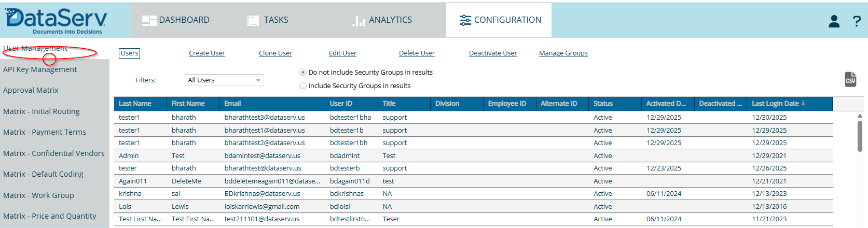Open API Key Management menu item

(x=40, y=69)
